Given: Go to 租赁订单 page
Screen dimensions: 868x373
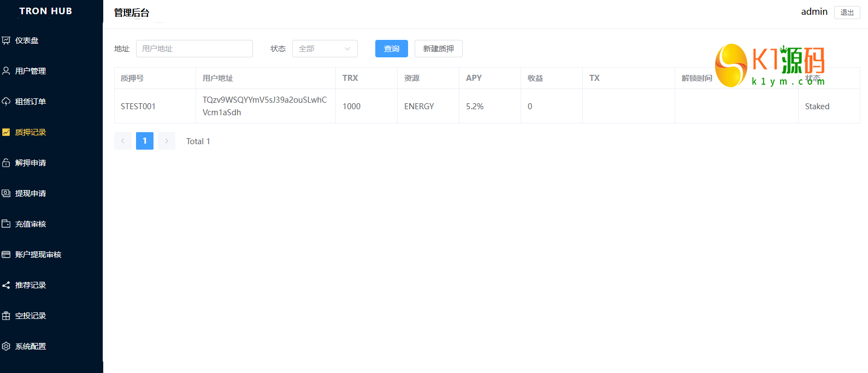Looking at the screenshot, I should [x=51, y=102].
